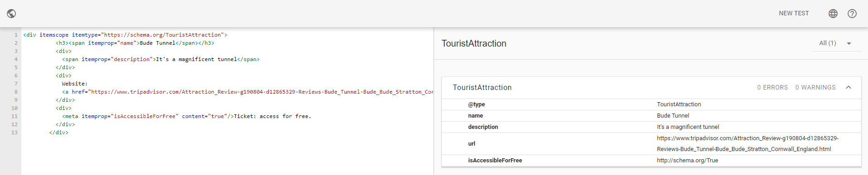Image resolution: width=868 pixels, height=175 pixels.
Task: Click the tripadvisor href code line
Action: pyautogui.click(x=248, y=92)
